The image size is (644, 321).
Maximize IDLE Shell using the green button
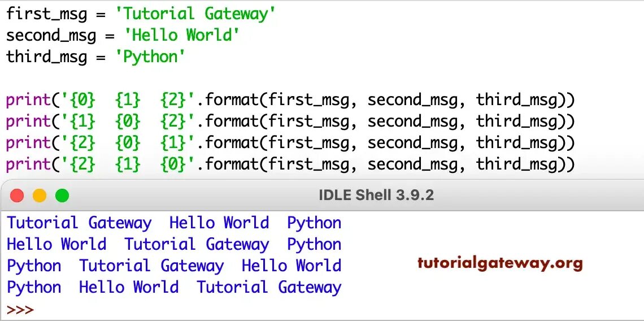(x=62, y=195)
